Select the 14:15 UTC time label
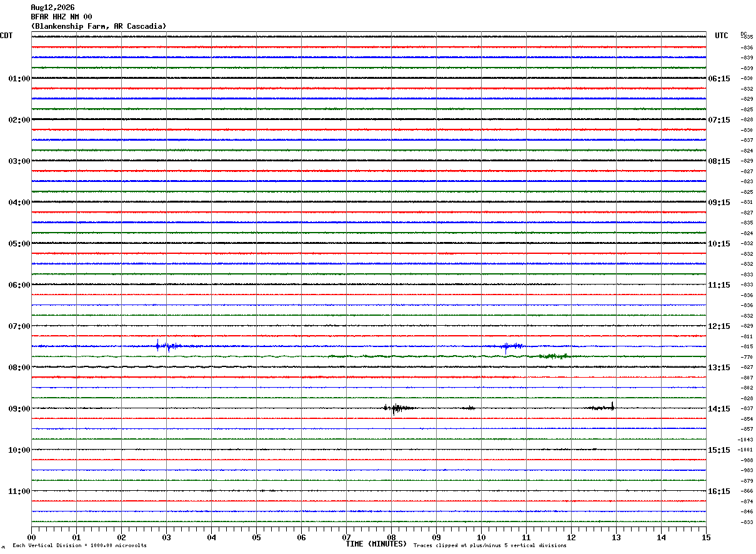This screenshot has width=756, height=554. coord(719,409)
